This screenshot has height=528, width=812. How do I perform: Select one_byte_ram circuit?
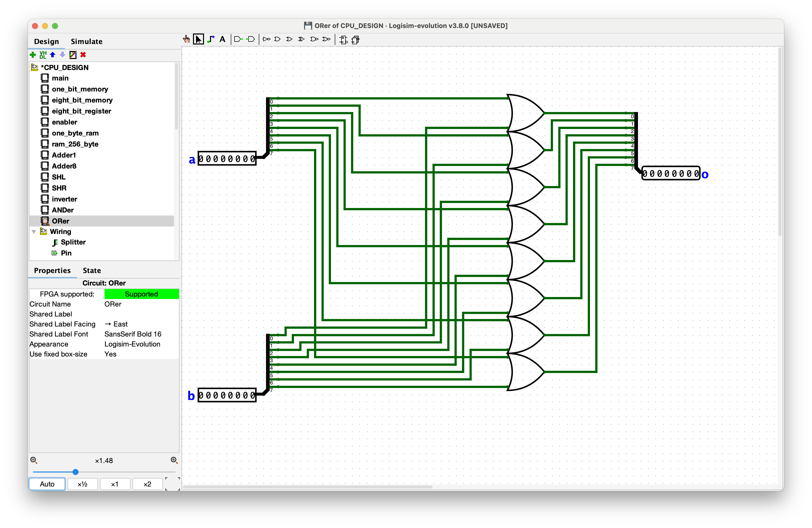[75, 133]
